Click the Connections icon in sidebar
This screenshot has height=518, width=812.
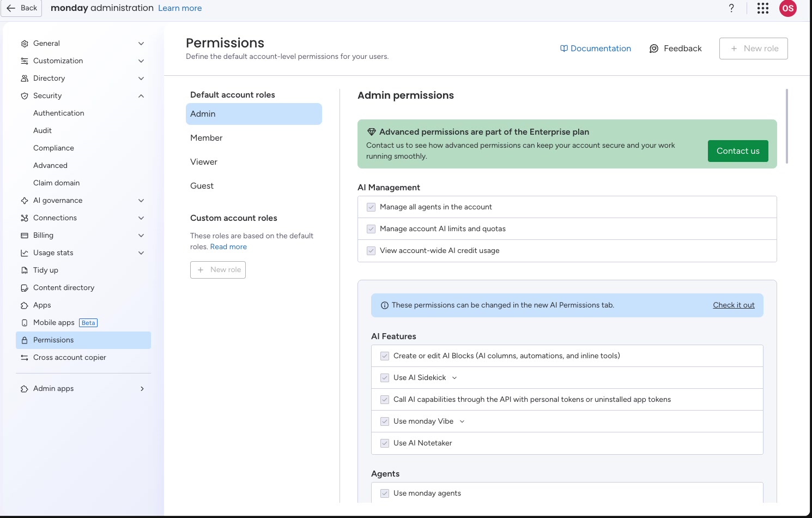point(25,218)
